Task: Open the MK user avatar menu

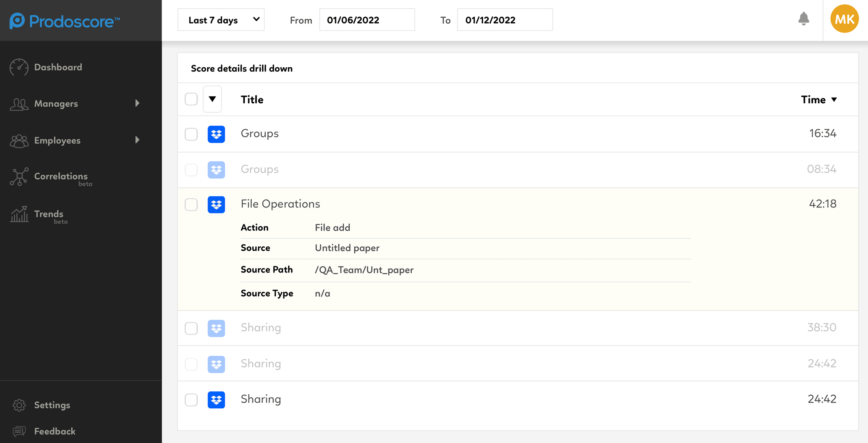Action: (844, 19)
